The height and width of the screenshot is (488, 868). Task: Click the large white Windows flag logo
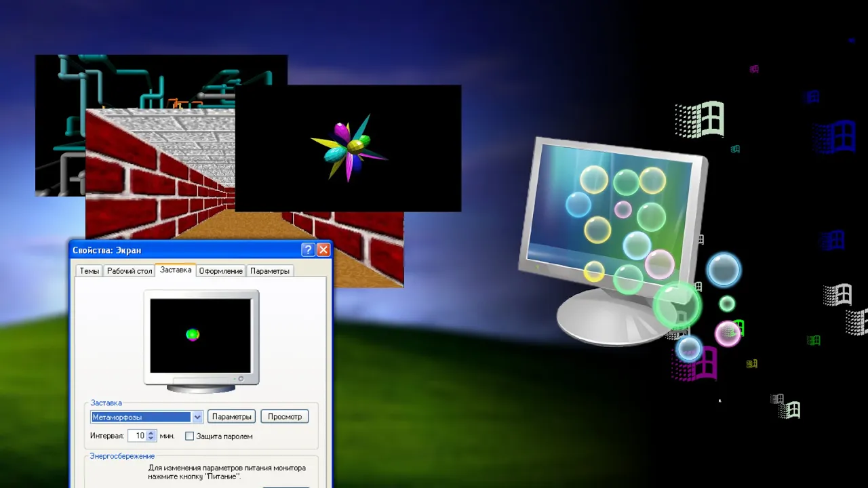tap(700, 119)
